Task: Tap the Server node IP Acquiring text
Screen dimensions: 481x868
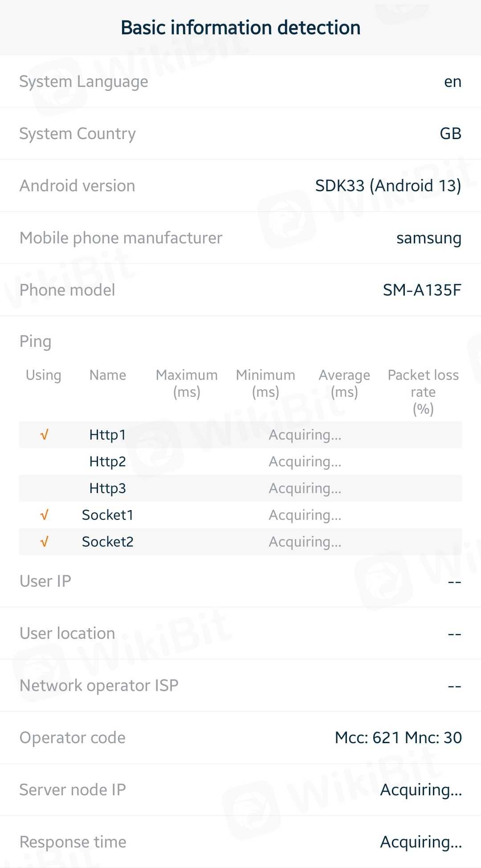Action: (421, 790)
